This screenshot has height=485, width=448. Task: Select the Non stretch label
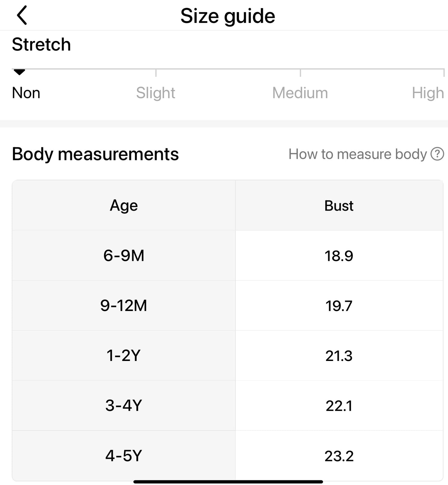point(26,93)
